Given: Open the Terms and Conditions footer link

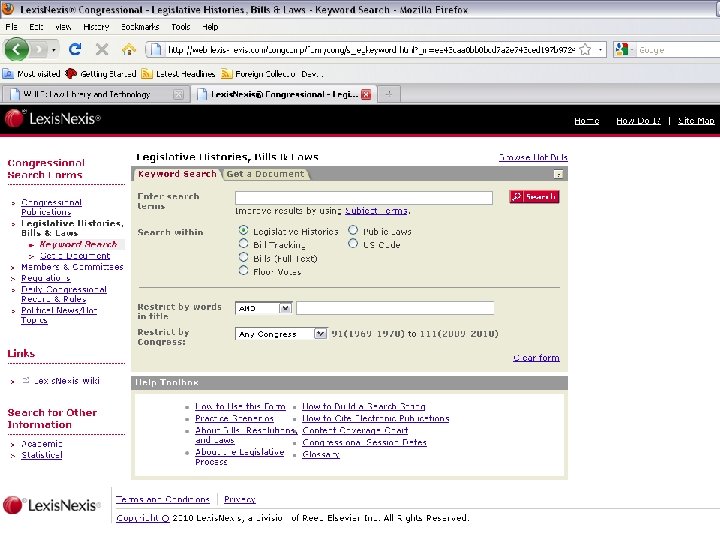Looking at the screenshot, I should click(163, 499).
